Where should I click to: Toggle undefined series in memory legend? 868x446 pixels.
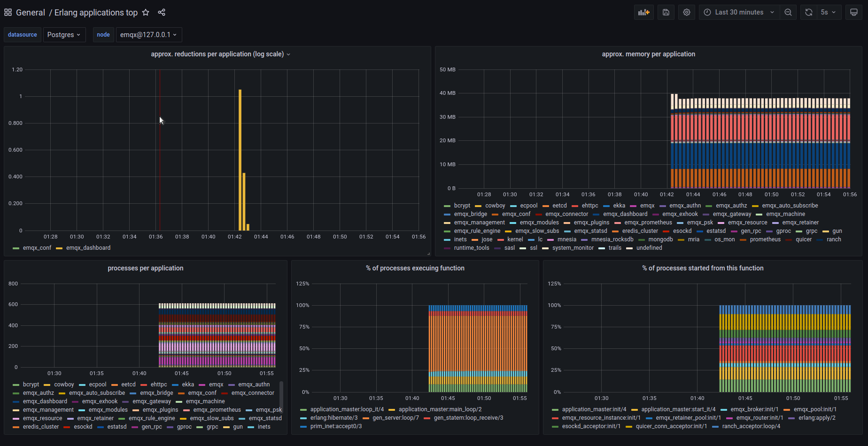coord(649,248)
